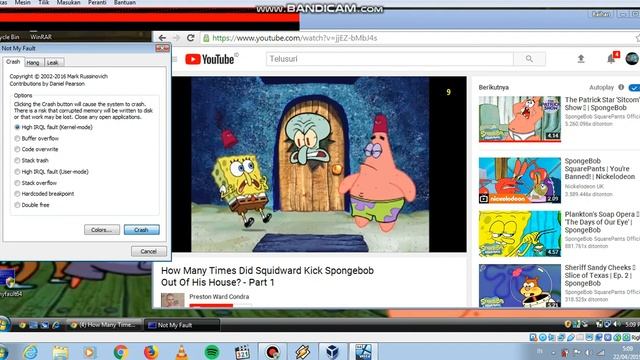The height and width of the screenshot is (360, 640).
Task: Launch Chrome from host taskbar
Action: (120, 352)
